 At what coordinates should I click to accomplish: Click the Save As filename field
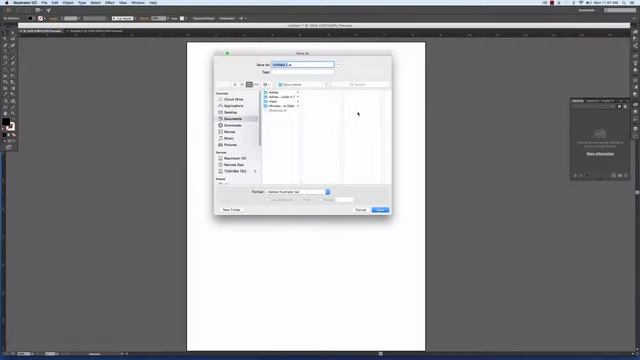pos(302,65)
